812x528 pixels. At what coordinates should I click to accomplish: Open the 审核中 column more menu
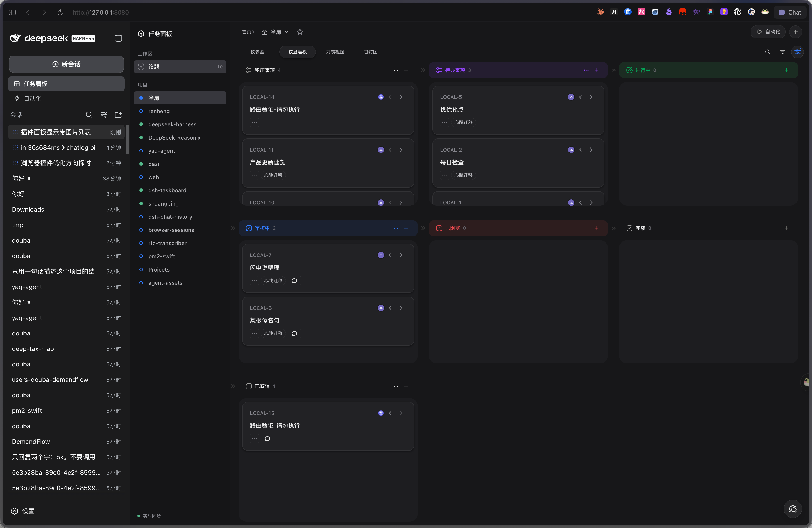click(x=396, y=228)
